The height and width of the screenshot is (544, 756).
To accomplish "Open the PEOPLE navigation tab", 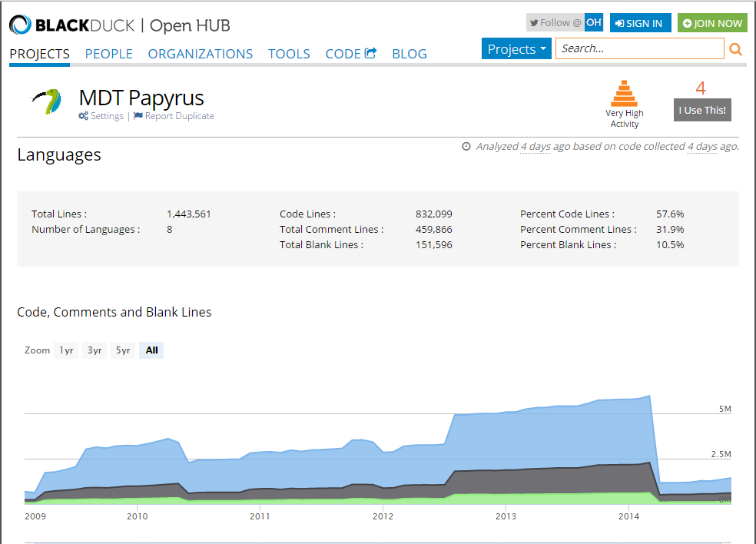I will pos(108,54).
